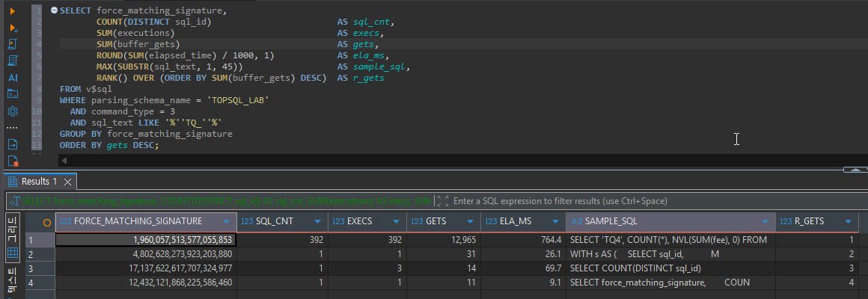Select the GETS value 31

pyautogui.click(x=444, y=254)
